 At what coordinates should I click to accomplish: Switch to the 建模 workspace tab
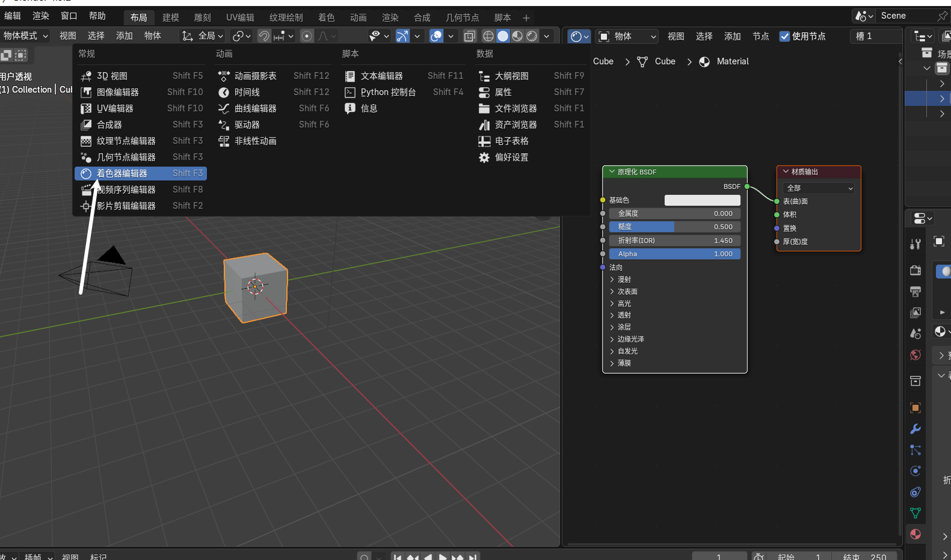point(171,17)
